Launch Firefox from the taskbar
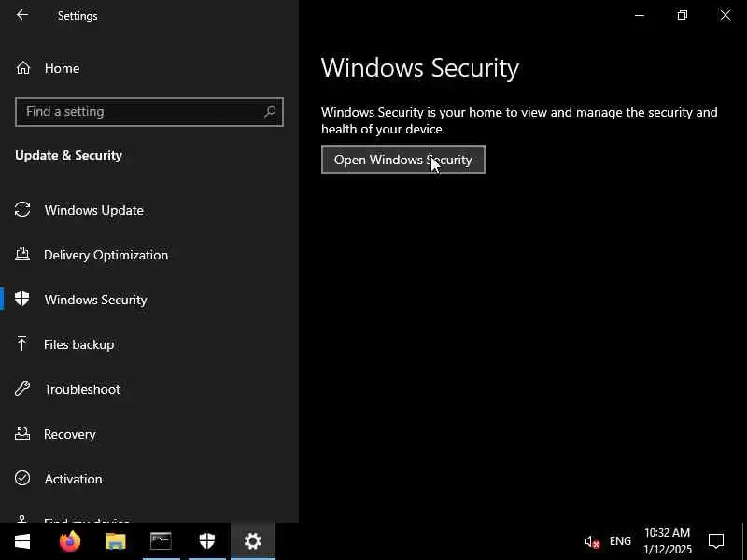The height and width of the screenshot is (560, 747). tap(70, 541)
